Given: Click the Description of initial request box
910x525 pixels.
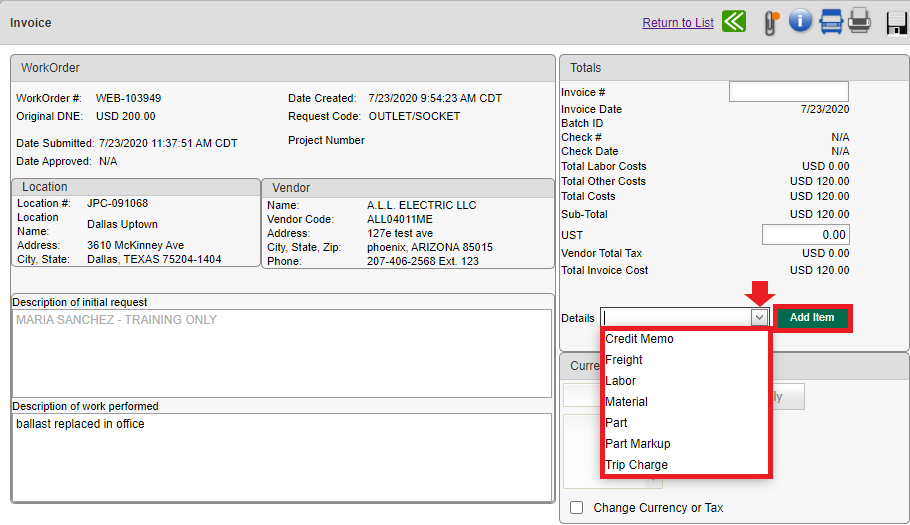Looking at the screenshot, I should point(282,353).
